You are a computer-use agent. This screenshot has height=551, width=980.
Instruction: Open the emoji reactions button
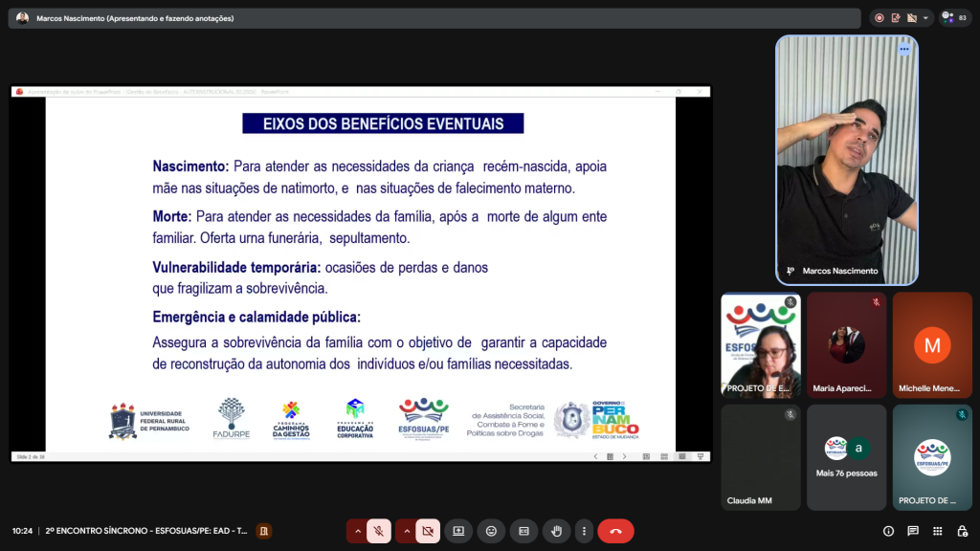click(491, 531)
